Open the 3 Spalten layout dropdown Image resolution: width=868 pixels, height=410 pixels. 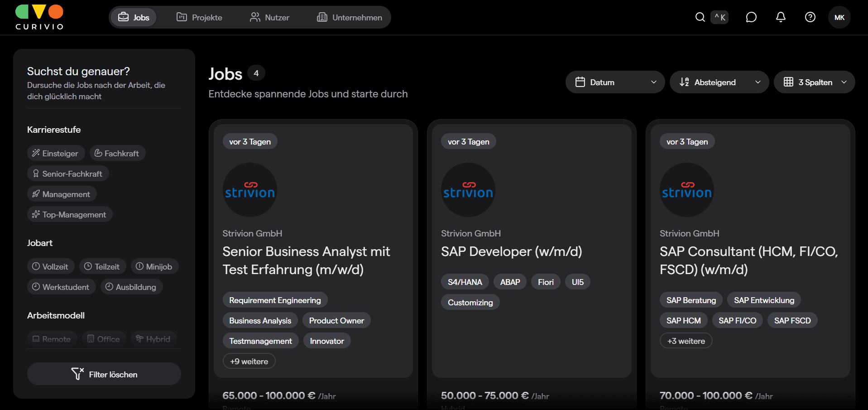814,82
